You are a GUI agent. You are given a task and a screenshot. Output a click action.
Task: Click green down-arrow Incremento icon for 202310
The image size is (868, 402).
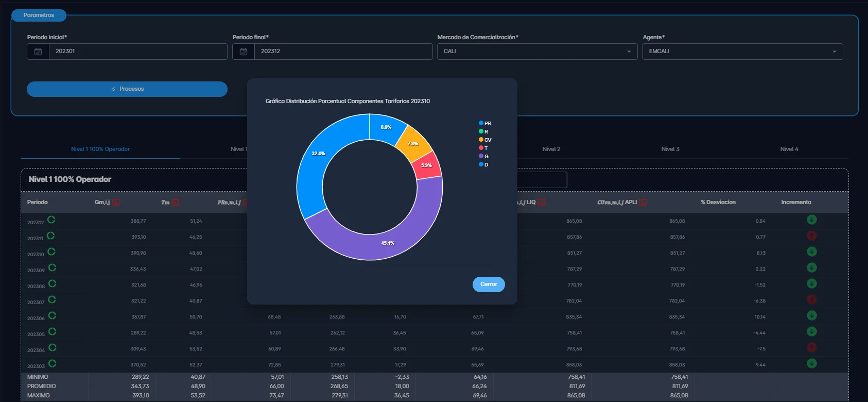pyautogui.click(x=811, y=252)
